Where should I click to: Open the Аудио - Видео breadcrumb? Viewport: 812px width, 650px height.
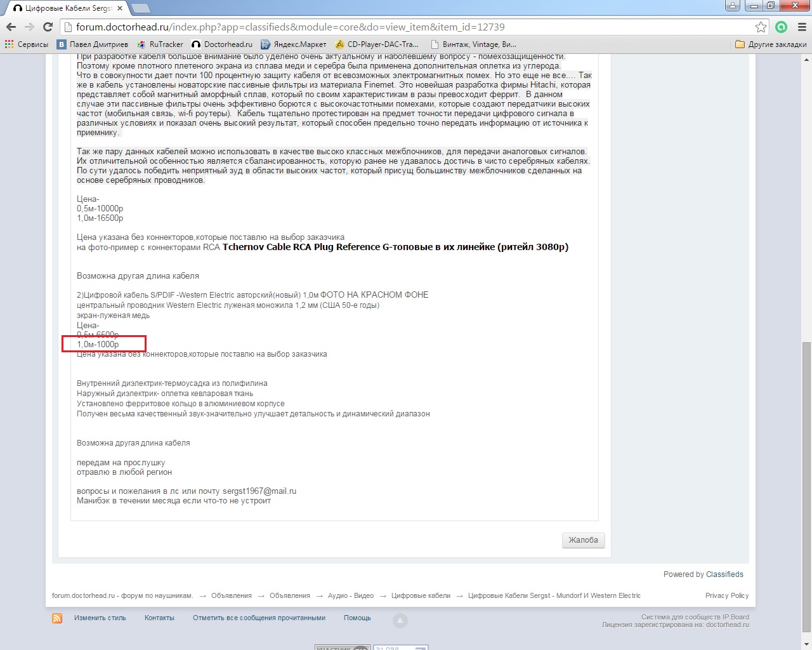pos(351,595)
